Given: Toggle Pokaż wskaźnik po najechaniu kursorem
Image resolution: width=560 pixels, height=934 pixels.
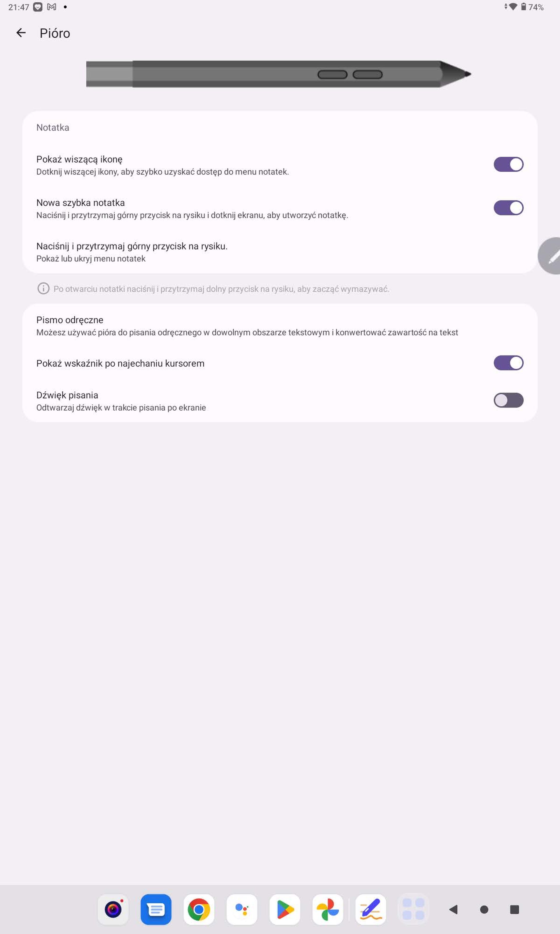Looking at the screenshot, I should pyautogui.click(x=508, y=363).
